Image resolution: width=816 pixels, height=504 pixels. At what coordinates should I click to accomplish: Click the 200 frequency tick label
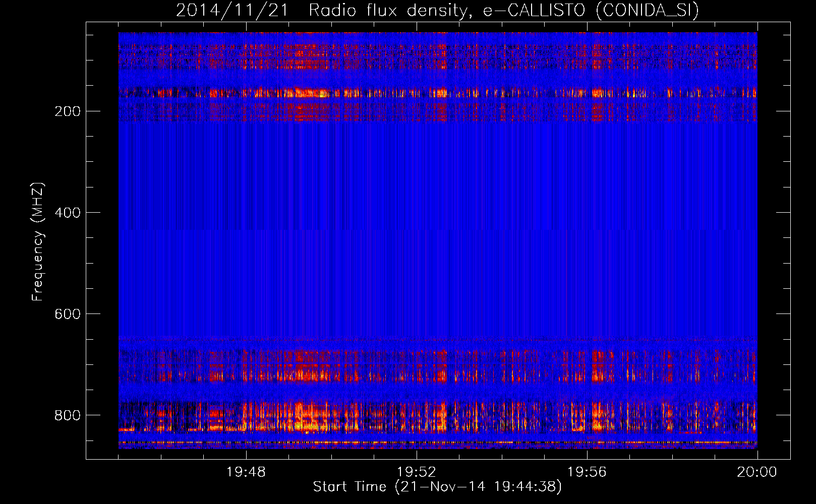[67, 111]
